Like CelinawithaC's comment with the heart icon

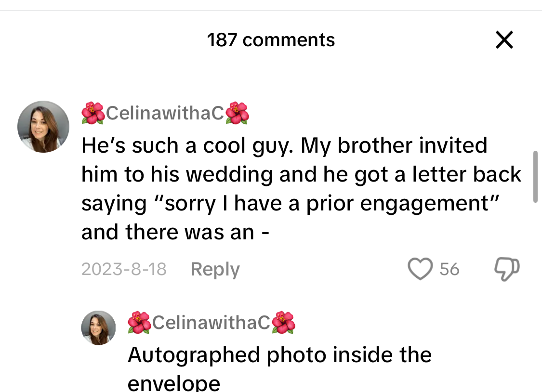point(420,269)
